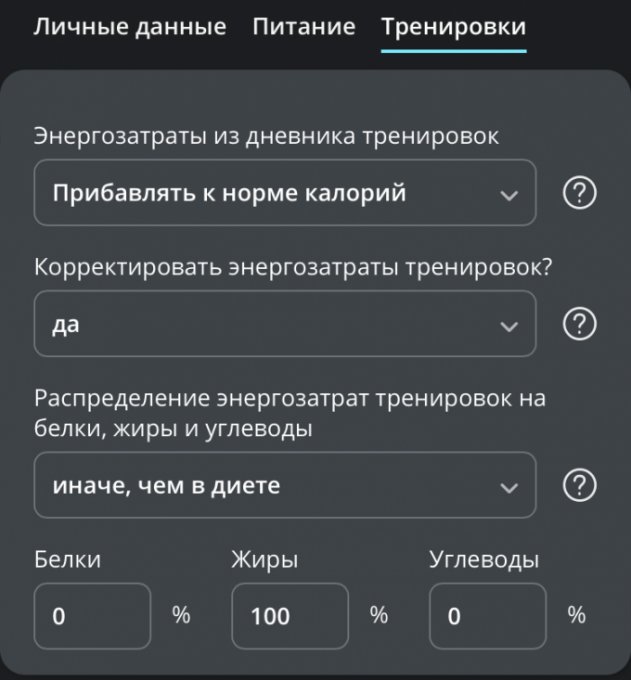
Task: Focus the "Углеводы" percentage input field
Action: (x=487, y=616)
